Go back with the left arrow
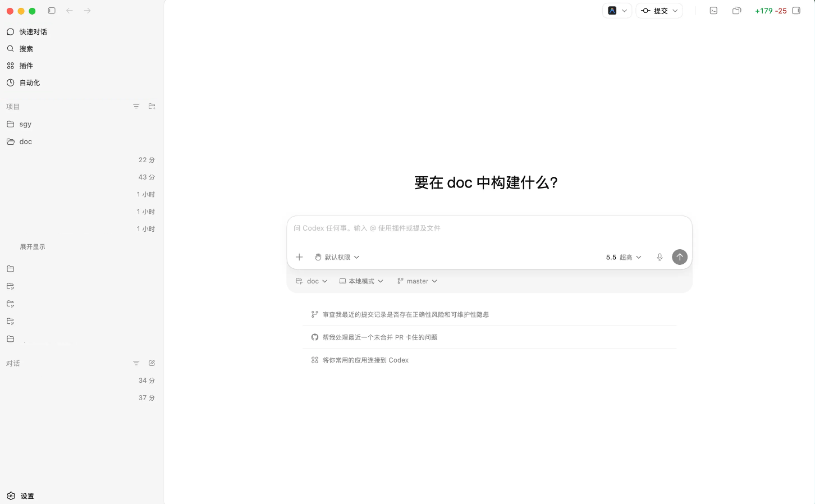This screenshot has width=815, height=504. [70, 11]
